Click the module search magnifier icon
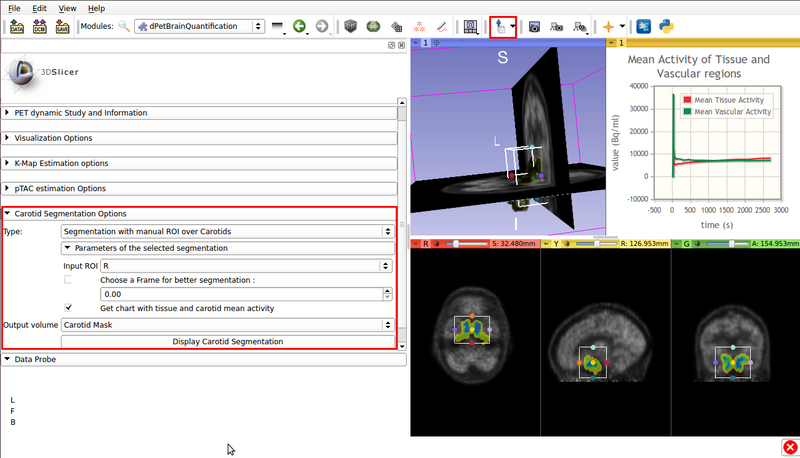This screenshot has width=800, height=458. pos(124,26)
